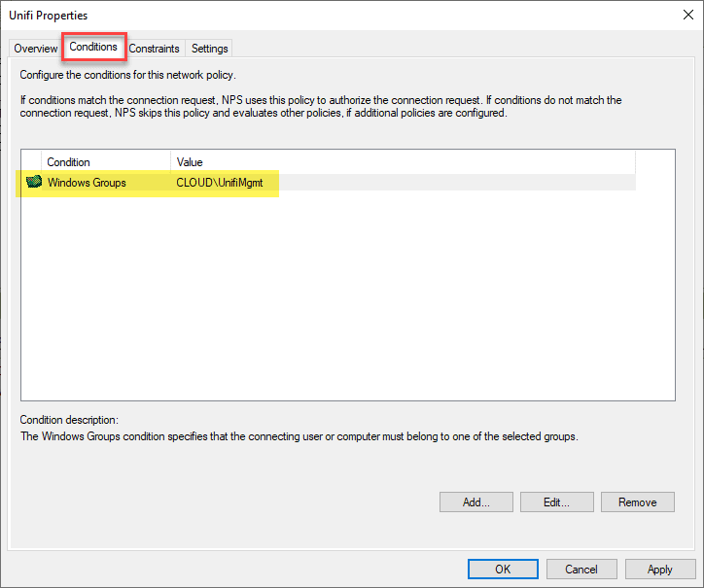
Task: Apply the policy changes
Action: coord(660,569)
